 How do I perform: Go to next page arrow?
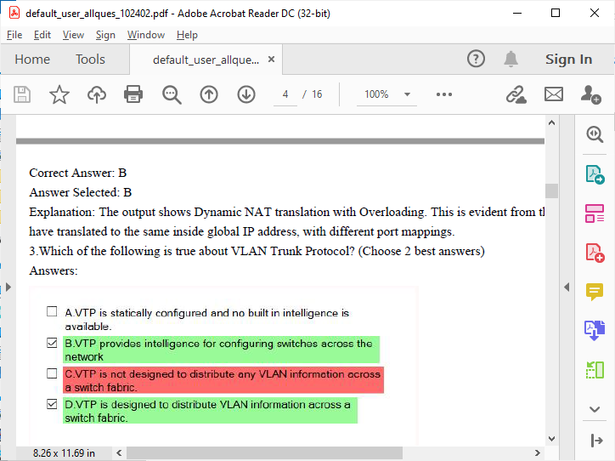(246, 95)
